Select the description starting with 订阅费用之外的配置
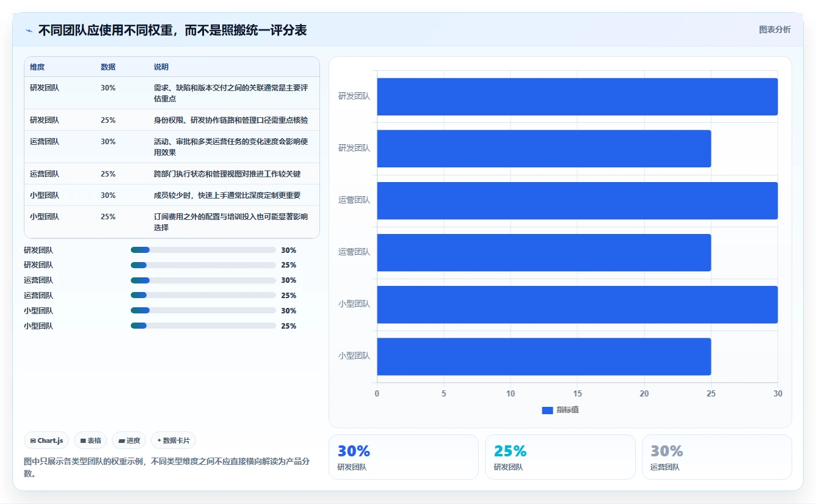The image size is (816, 504). (x=231, y=222)
